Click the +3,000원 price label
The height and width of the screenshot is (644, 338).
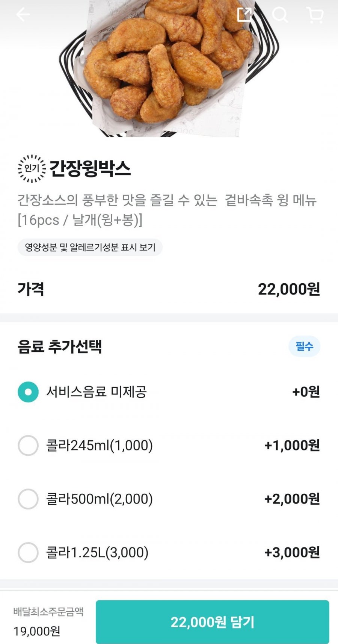click(292, 552)
